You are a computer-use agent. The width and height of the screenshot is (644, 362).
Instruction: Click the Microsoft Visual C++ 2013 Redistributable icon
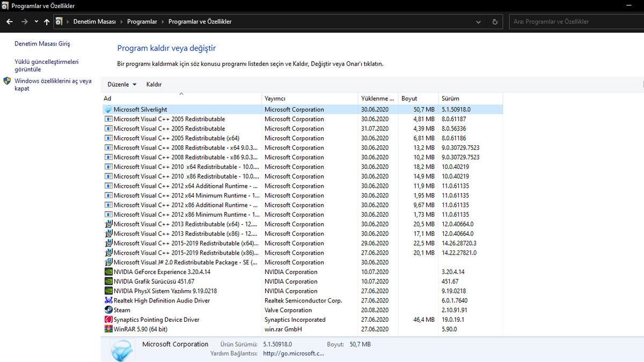(x=108, y=224)
